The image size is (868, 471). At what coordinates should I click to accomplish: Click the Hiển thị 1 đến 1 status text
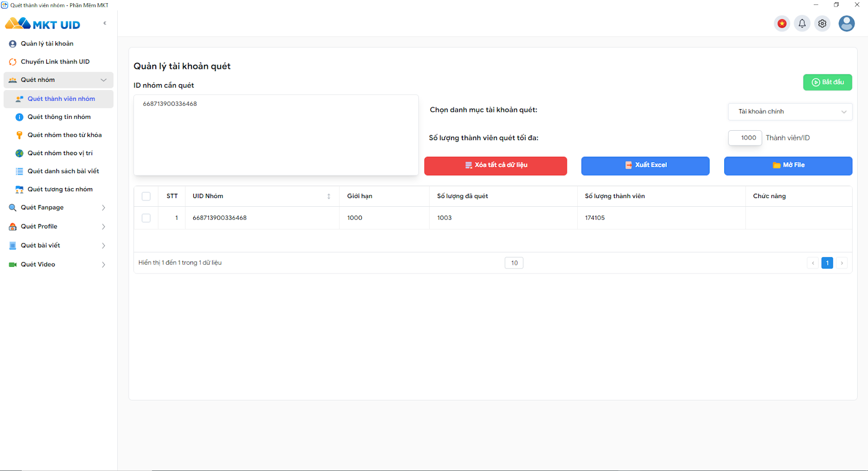click(x=180, y=263)
